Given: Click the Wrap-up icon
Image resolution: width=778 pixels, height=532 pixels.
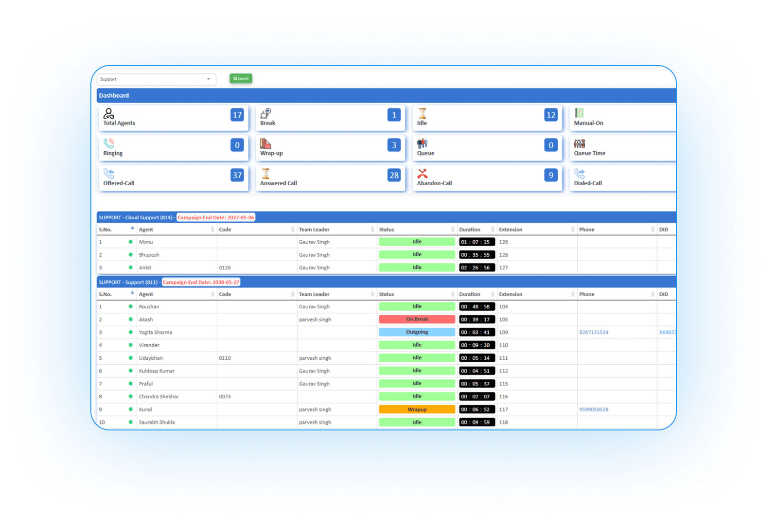Looking at the screenshot, I should [265, 143].
